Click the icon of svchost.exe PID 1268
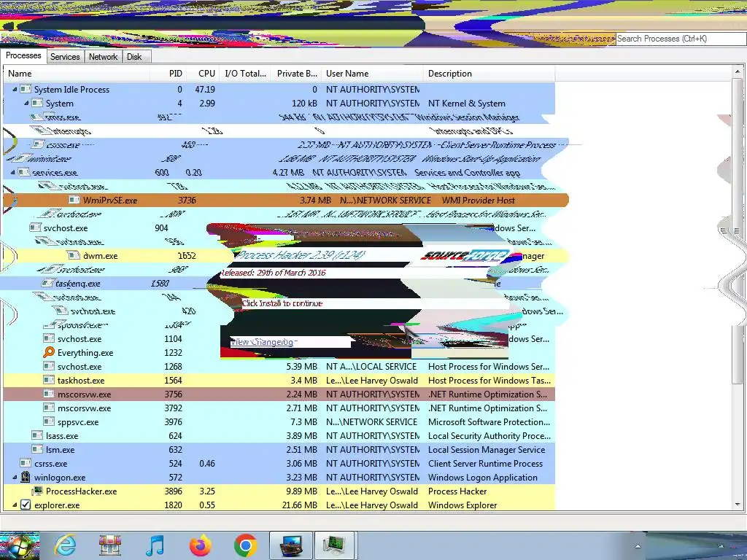Screen dimensions: 747x560 tap(49, 366)
